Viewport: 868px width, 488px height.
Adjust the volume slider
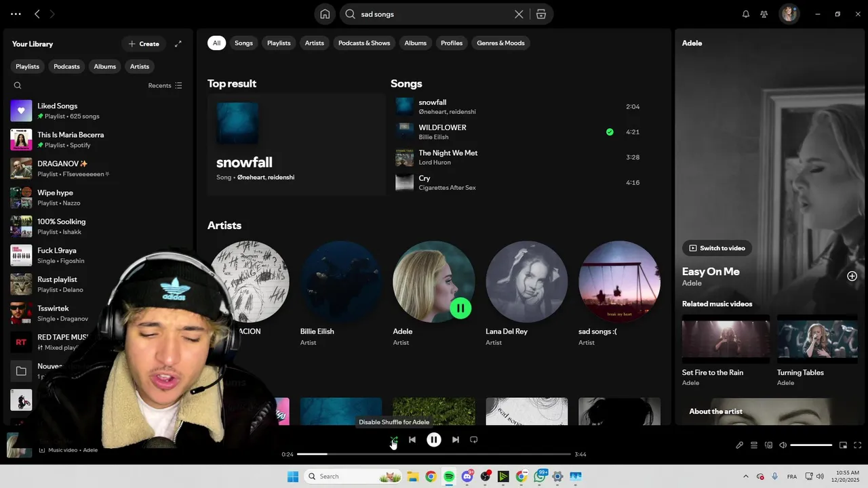coord(811,445)
